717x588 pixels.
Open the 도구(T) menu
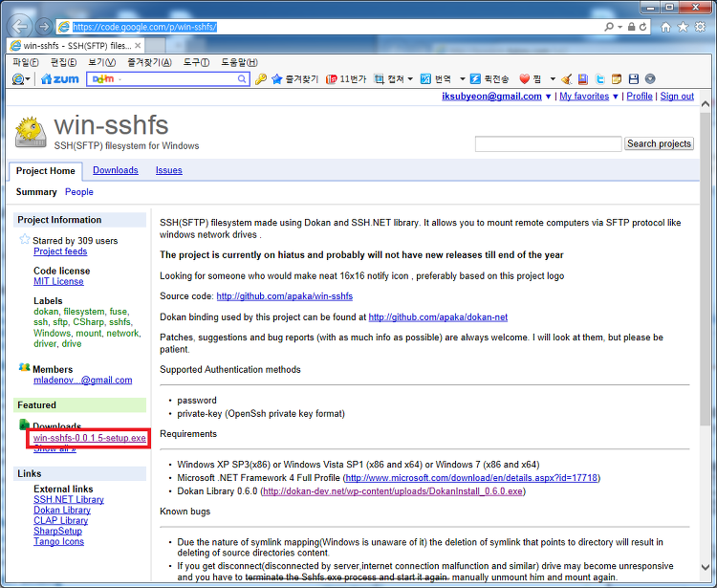[x=196, y=62]
